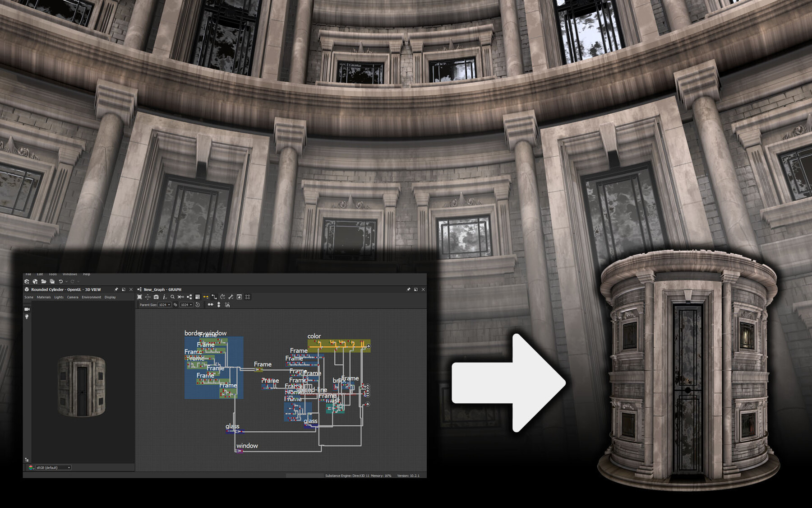
Task: Take graph screenshot with camera icon
Action: pyautogui.click(x=156, y=297)
